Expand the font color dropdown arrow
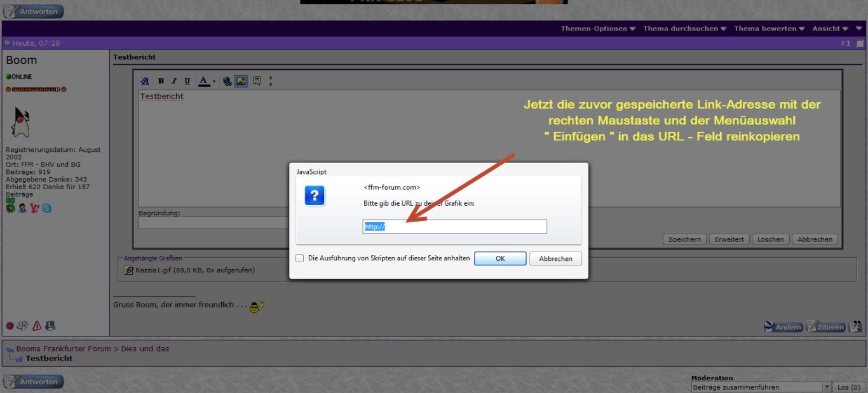This screenshot has width=868, height=393. [x=214, y=81]
